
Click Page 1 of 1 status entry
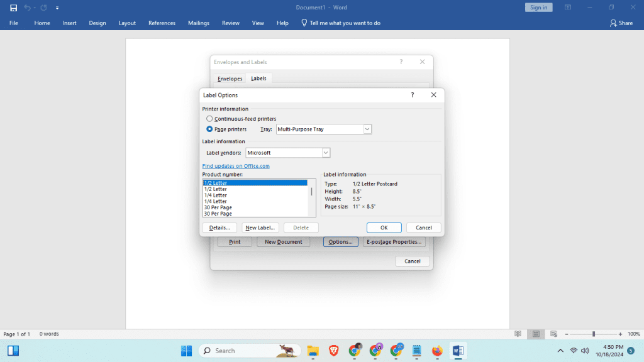click(16, 334)
